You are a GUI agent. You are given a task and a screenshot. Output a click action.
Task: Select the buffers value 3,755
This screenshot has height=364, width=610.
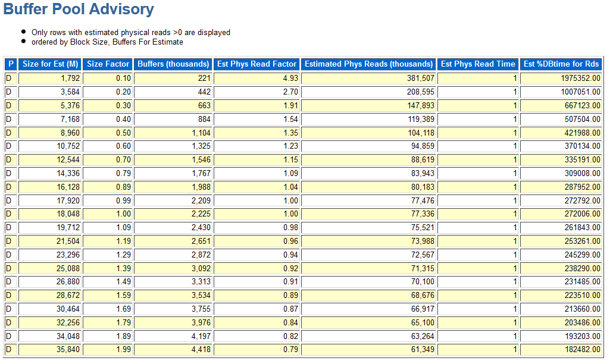pyautogui.click(x=173, y=308)
